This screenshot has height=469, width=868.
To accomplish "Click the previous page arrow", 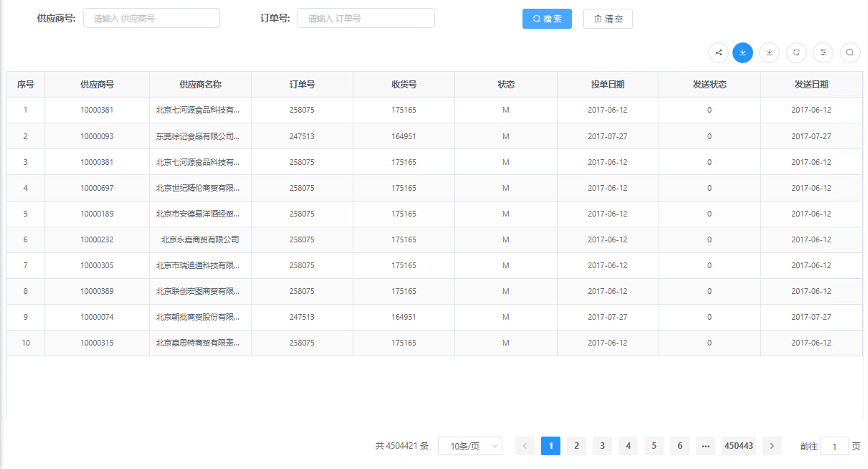I will (x=525, y=446).
